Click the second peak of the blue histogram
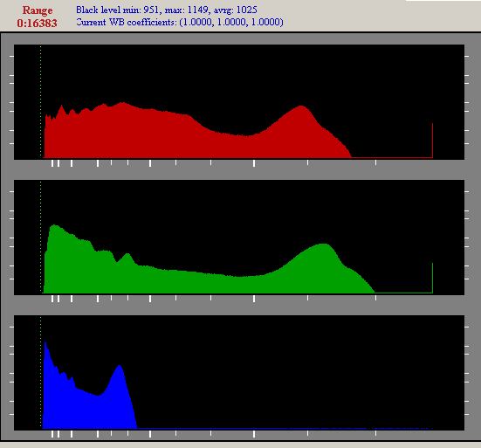 pyautogui.click(x=120, y=366)
